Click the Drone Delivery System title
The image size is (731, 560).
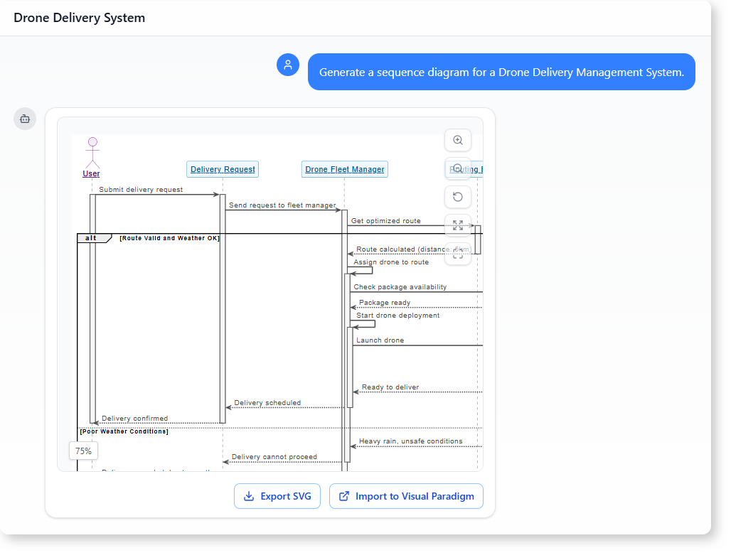pos(79,18)
